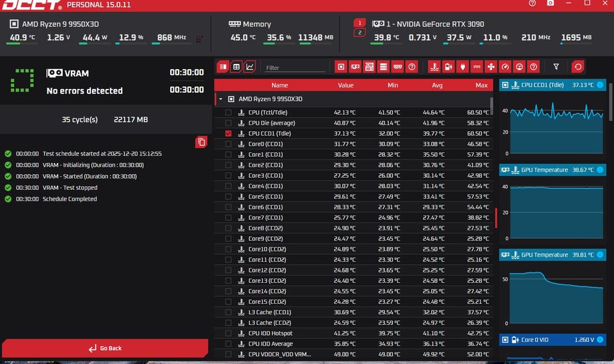Switch to the combined list-and-graph view icon
The image size is (614, 364).
223,67
